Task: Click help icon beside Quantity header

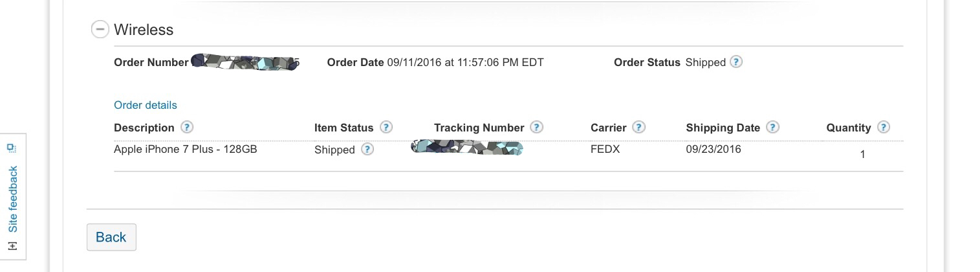Action: point(884,127)
